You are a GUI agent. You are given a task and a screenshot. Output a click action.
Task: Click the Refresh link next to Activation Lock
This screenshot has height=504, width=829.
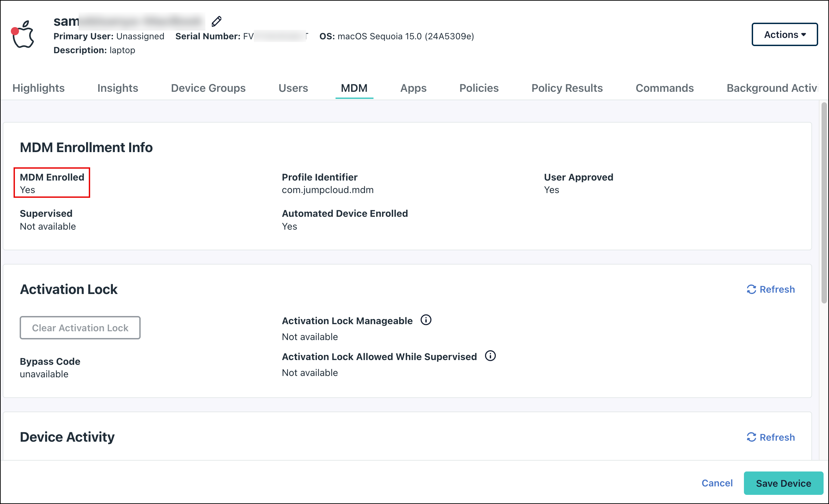(777, 289)
